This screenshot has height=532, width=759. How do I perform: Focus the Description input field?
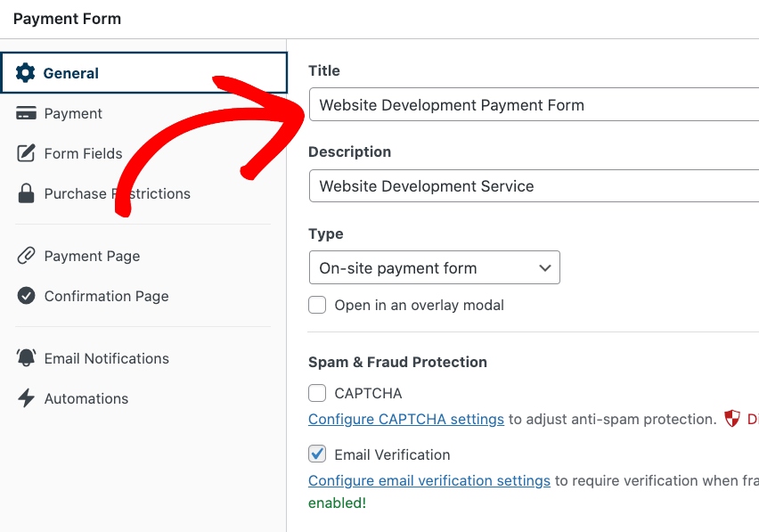pos(535,186)
